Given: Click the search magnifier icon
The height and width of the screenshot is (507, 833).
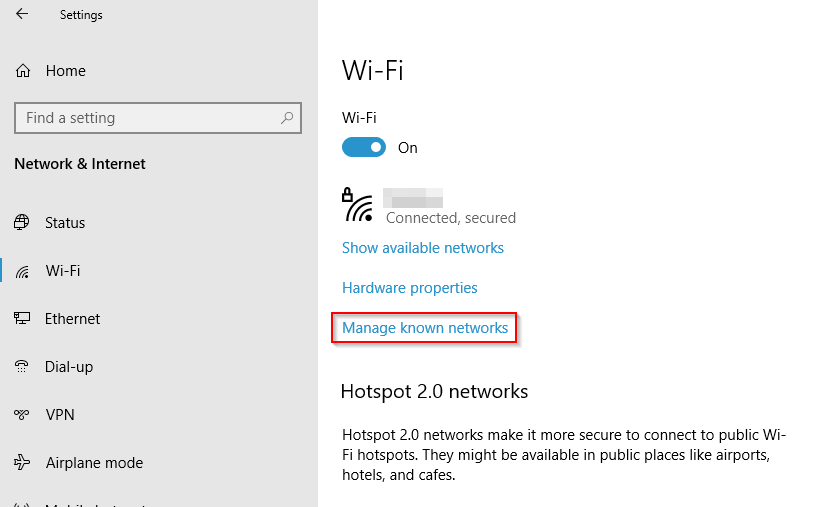Looking at the screenshot, I should (x=287, y=118).
